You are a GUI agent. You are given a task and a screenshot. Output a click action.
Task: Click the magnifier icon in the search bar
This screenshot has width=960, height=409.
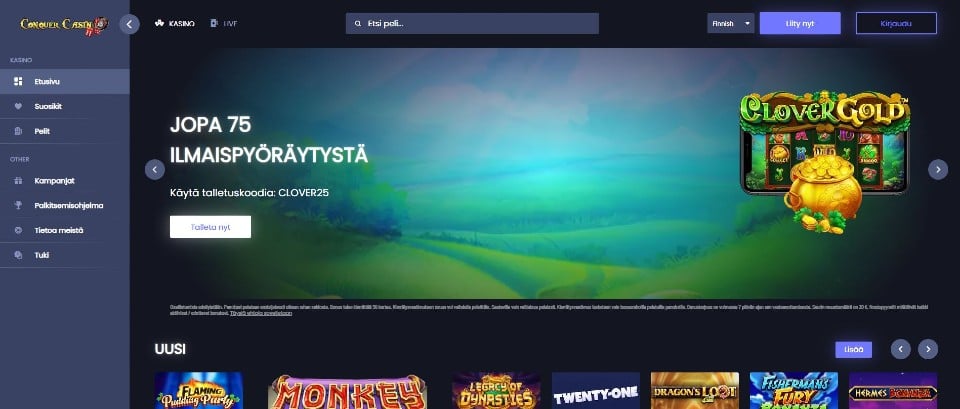click(358, 24)
